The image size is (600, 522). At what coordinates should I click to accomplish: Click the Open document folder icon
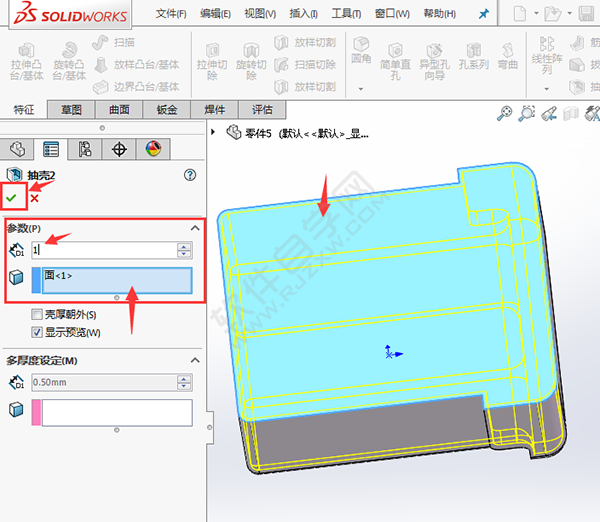click(x=553, y=14)
